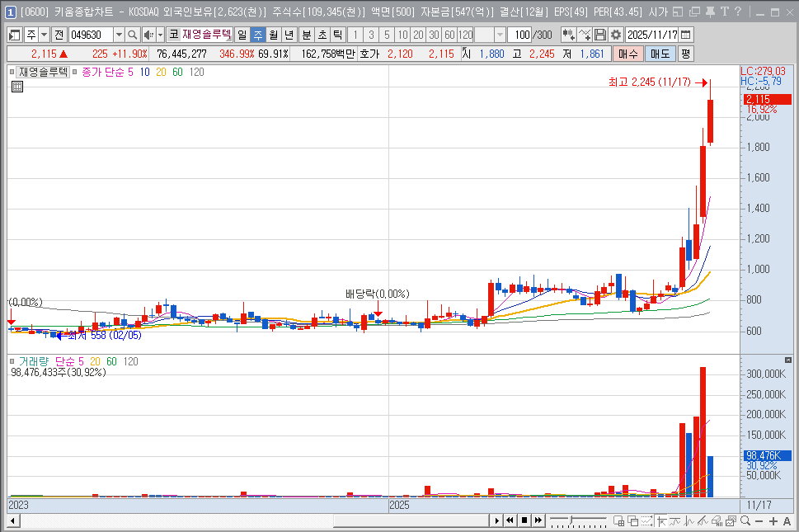Screen dimensions: 799x532
Task: Toggle the small box before 재영솔루텍 legend
Action: click(x=12, y=72)
